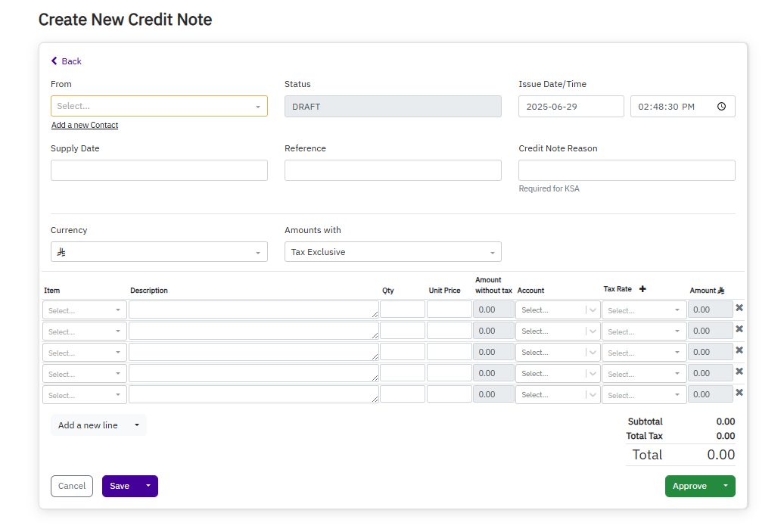Open the Amounts with Tax Exclusive dropdown

point(393,252)
